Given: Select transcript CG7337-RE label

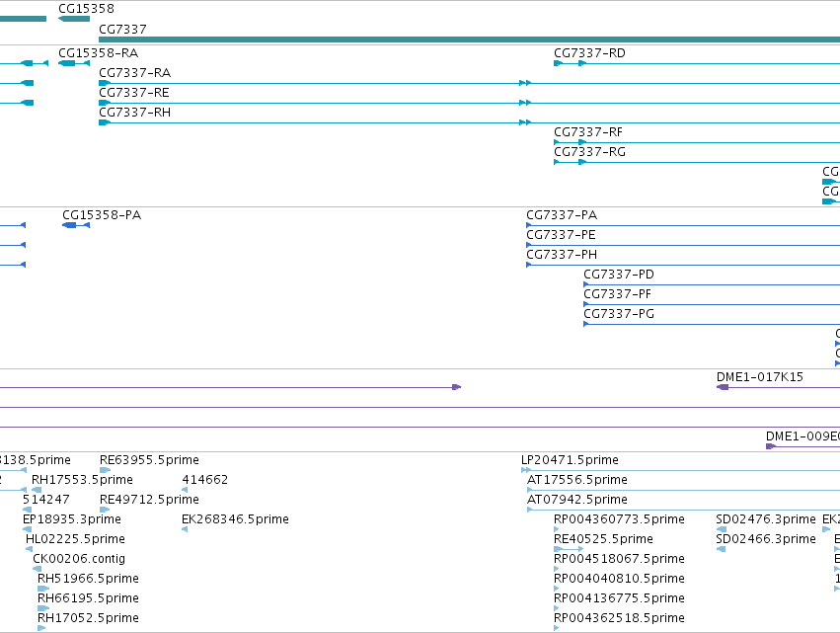Looking at the screenshot, I should [134, 93].
